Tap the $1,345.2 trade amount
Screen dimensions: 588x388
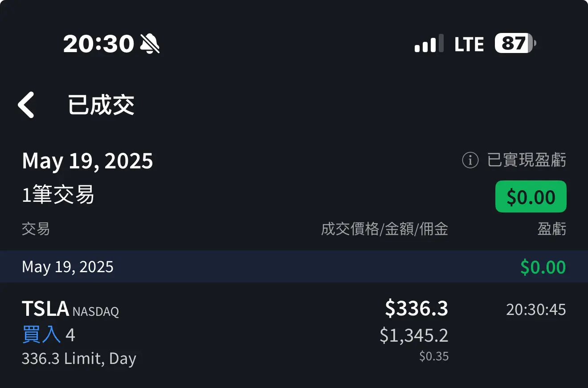(x=414, y=335)
